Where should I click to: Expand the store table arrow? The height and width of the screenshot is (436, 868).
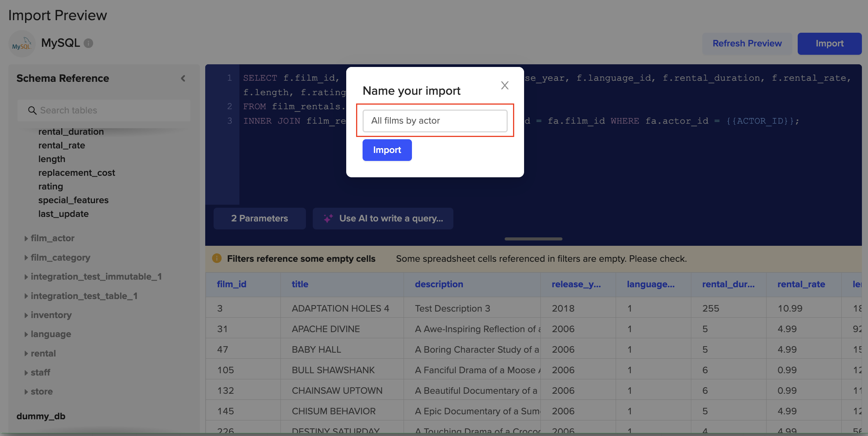click(x=26, y=391)
